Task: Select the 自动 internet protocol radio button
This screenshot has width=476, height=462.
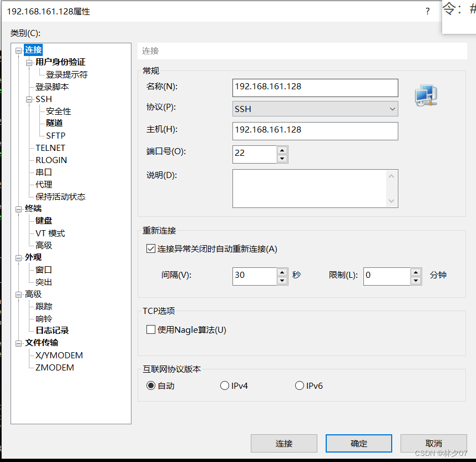Action: tap(151, 385)
